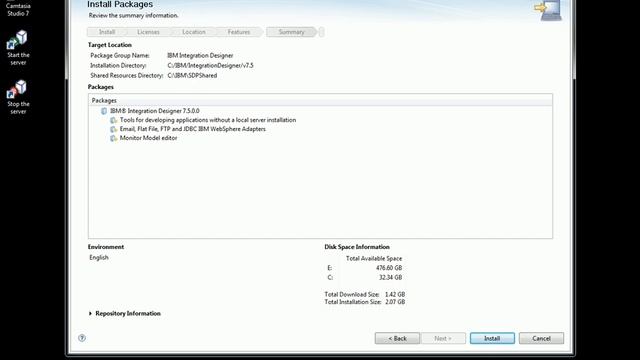Click the installation directory path C:/IBM/IntegrationDesigner/v7.5
Image resolution: width=640 pixels, height=360 pixels.
(210, 65)
